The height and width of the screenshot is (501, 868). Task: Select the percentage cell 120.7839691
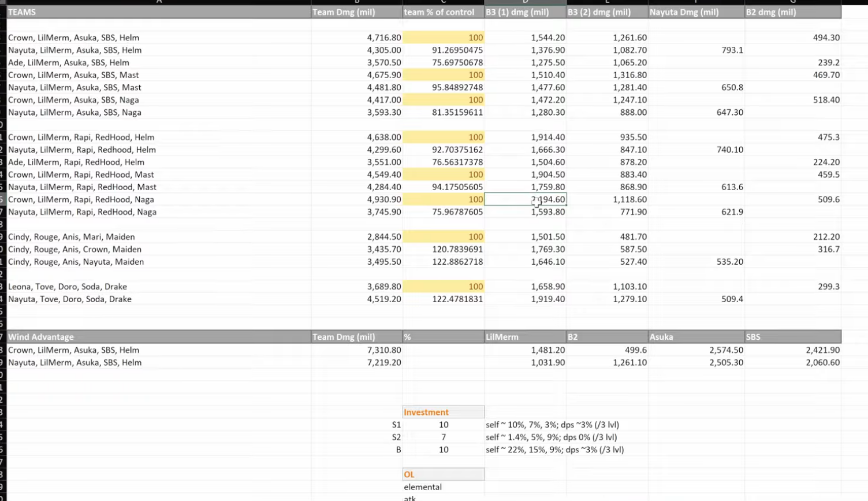(x=444, y=249)
